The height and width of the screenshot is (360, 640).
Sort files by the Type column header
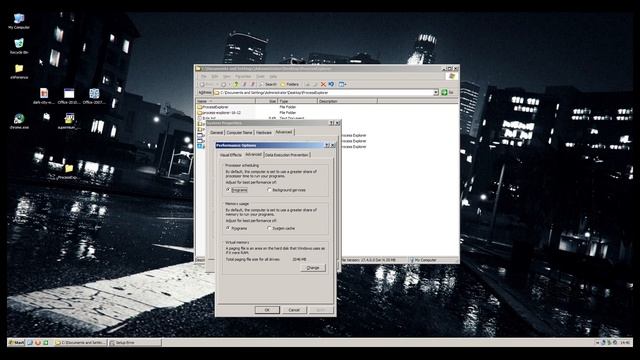(298, 101)
